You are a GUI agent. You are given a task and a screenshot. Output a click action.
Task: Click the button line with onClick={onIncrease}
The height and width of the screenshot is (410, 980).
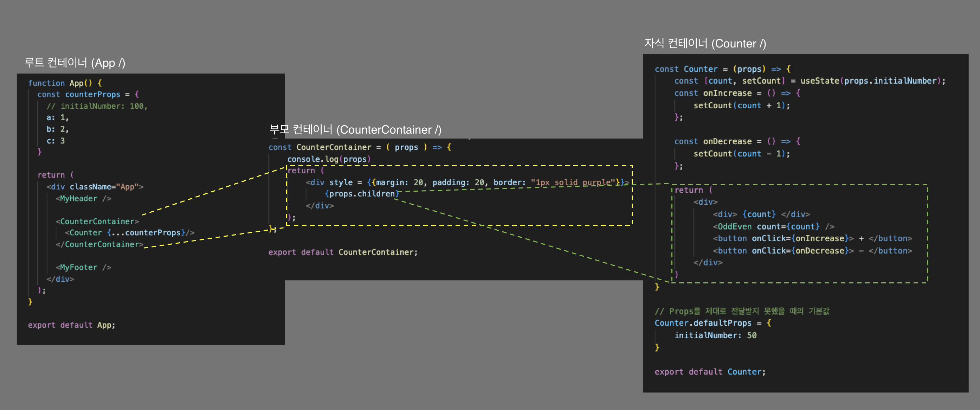point(812,238)
